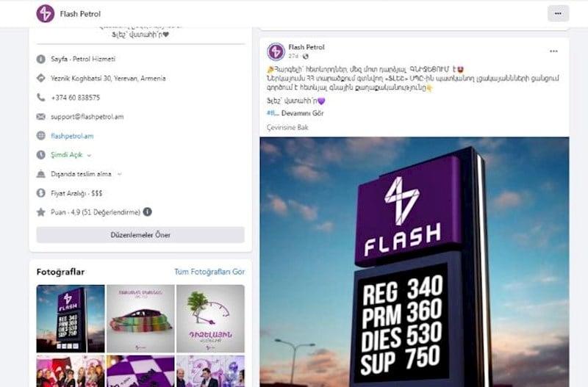Open the flashpetrol.am website link

click(72, 136)
